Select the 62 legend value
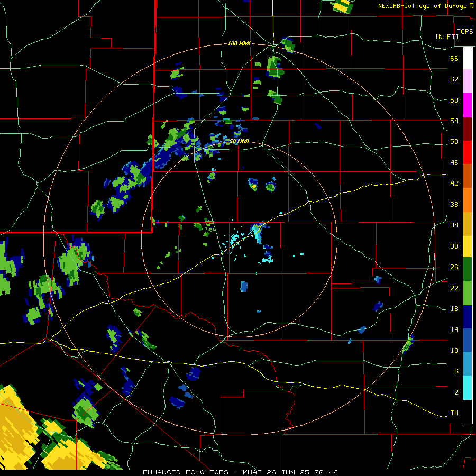Image resolution: width=476 pixels, height=476 pixels. (x=454, y=79)
